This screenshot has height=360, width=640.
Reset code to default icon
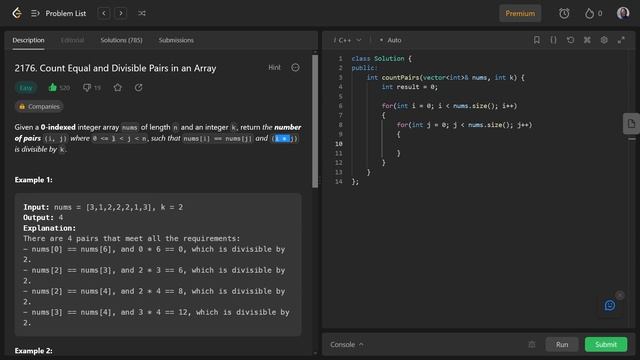click(570, 40)
